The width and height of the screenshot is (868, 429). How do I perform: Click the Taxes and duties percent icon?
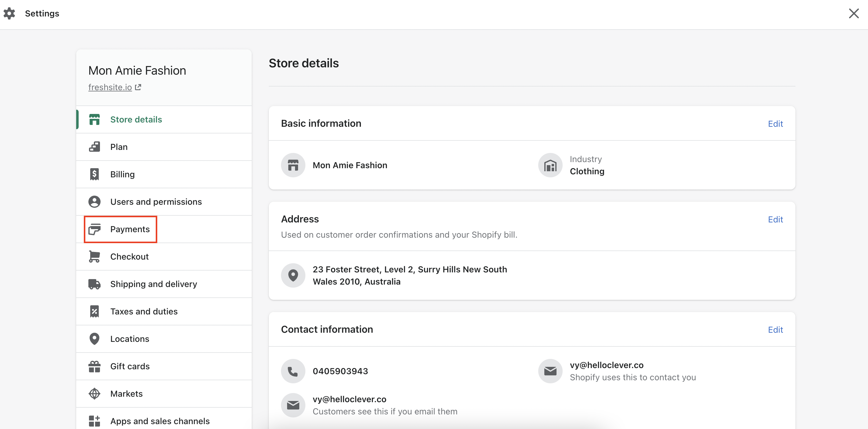pyautogui.click(x=94, y=311)
